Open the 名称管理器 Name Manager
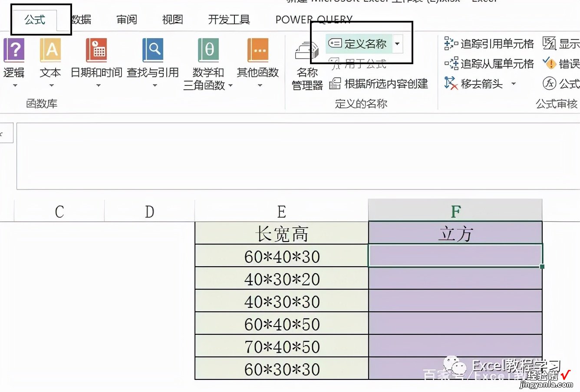 [307, 65]
